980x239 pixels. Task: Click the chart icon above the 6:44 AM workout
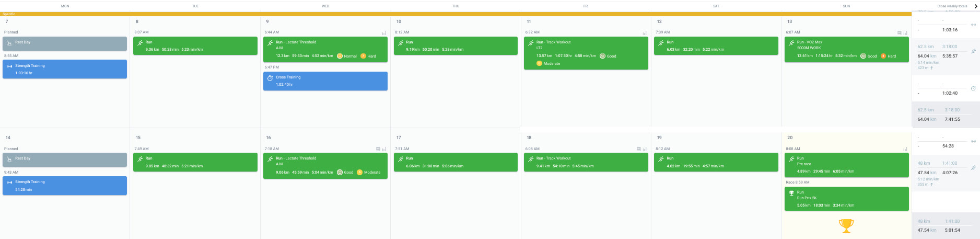(384, 32)
